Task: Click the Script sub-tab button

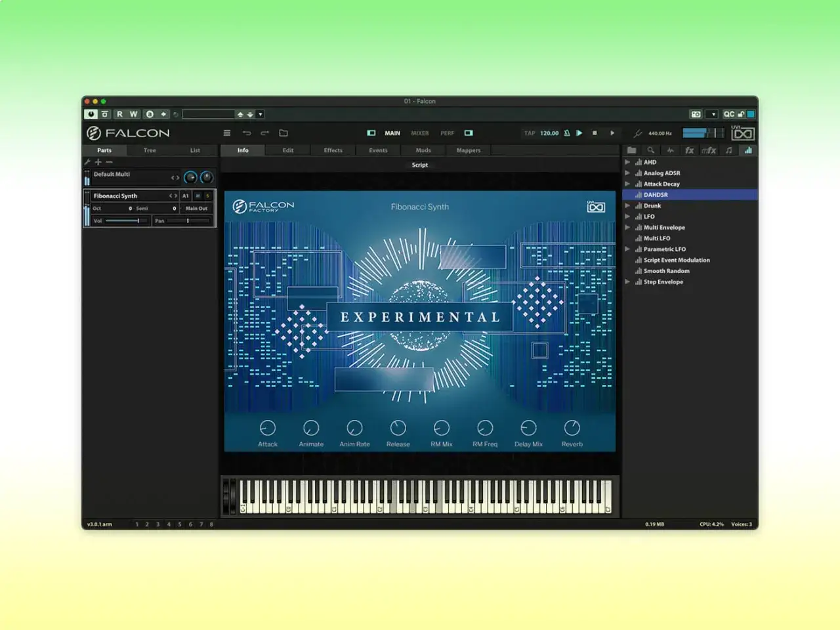Action: coord(420,165)
